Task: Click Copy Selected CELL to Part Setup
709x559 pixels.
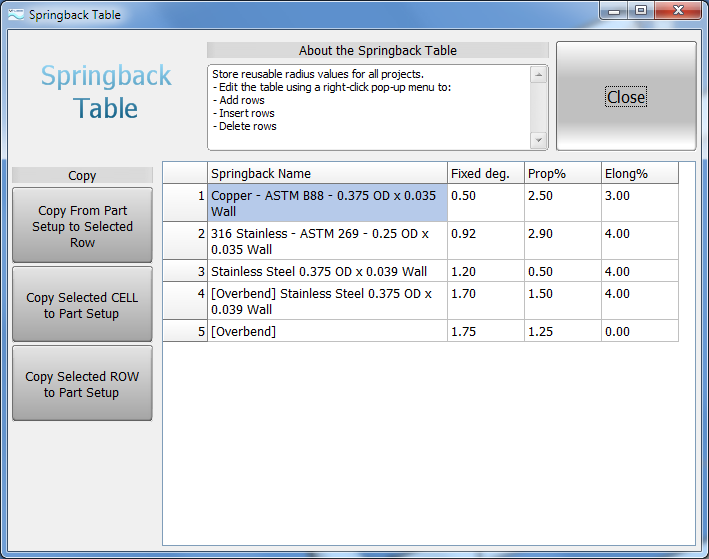Action: pyautogui.click(x=82, y=305)
